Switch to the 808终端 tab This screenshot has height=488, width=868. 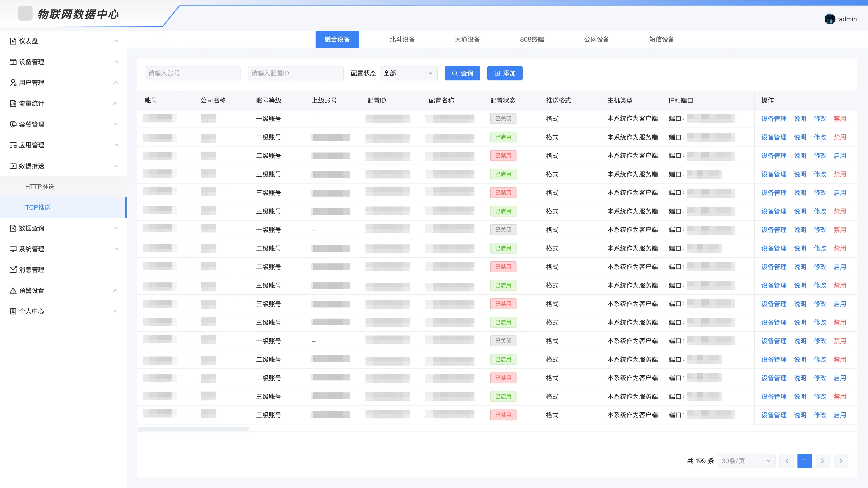pos(532,39)
